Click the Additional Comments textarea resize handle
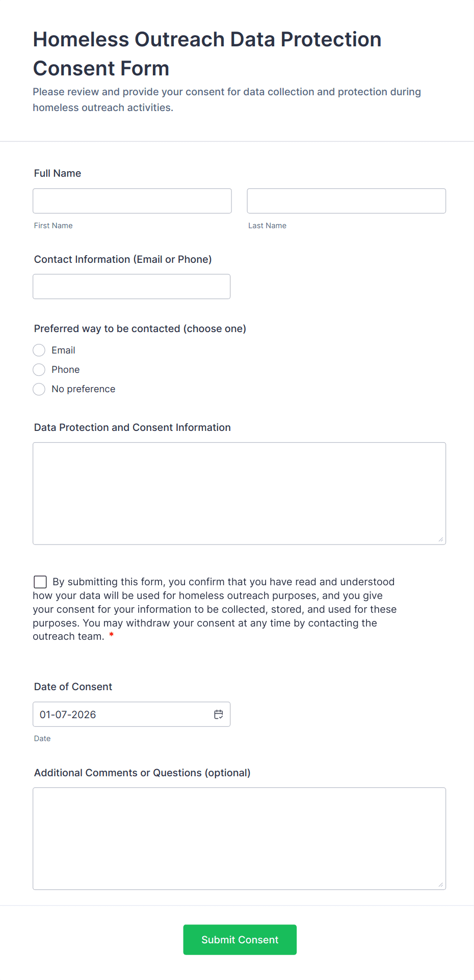The height and width of the screenshot is (980, 474). tap(441, 885)
